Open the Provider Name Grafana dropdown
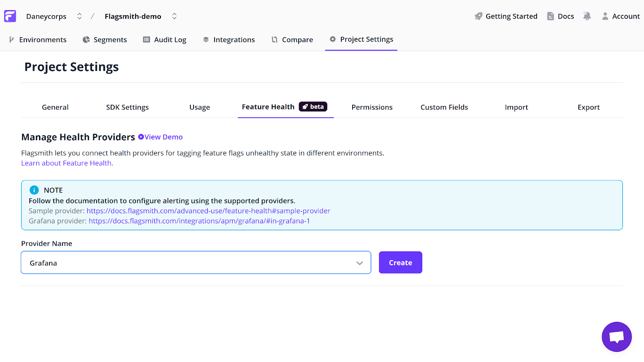The width and height of the screenshot is (644, 362). coord(196,263)
